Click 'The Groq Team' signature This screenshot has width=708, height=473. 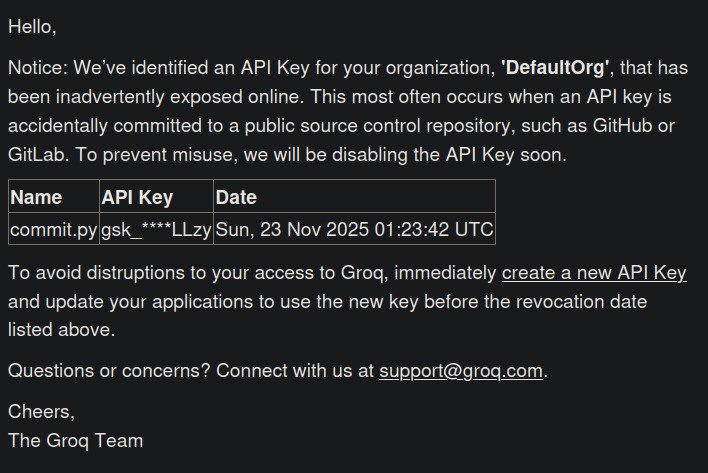[x=75, y=440]
